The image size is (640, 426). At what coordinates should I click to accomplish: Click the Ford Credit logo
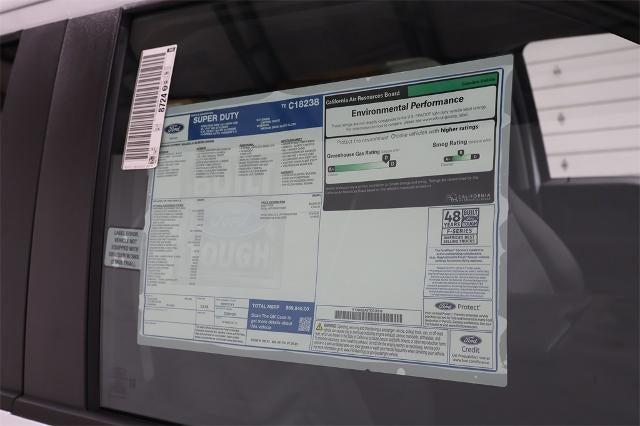pos(471,341)
